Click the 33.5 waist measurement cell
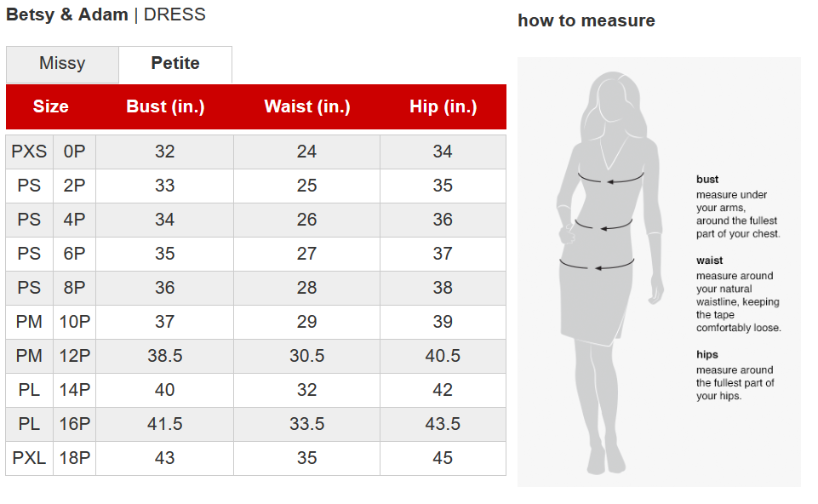 pyautogui.click(x=307, y=424)
